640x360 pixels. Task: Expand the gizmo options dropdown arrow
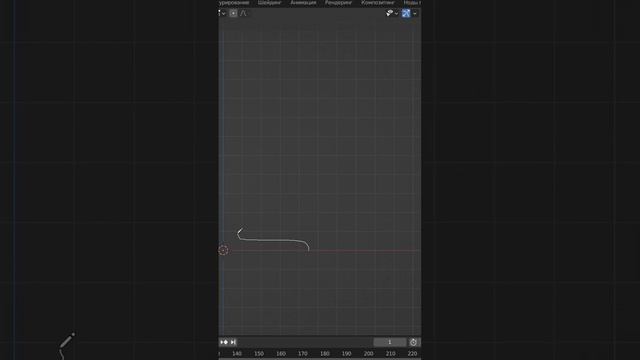(415, 13)
